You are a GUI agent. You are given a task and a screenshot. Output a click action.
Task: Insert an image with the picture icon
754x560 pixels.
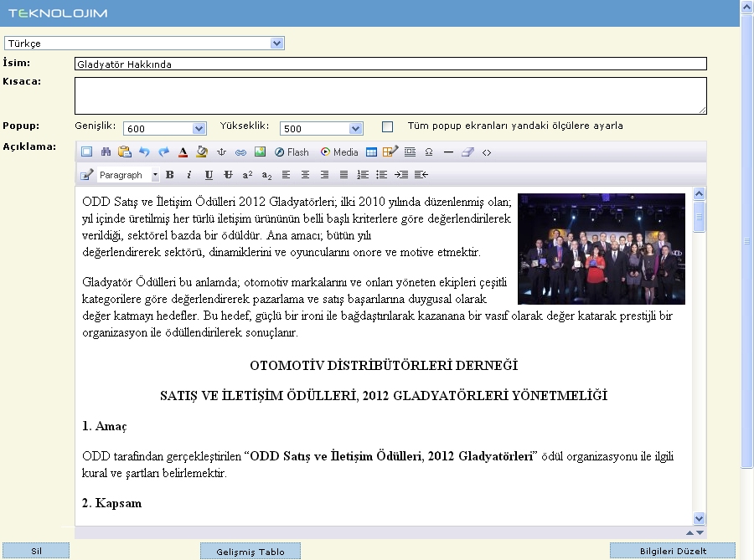coord(261,152)
